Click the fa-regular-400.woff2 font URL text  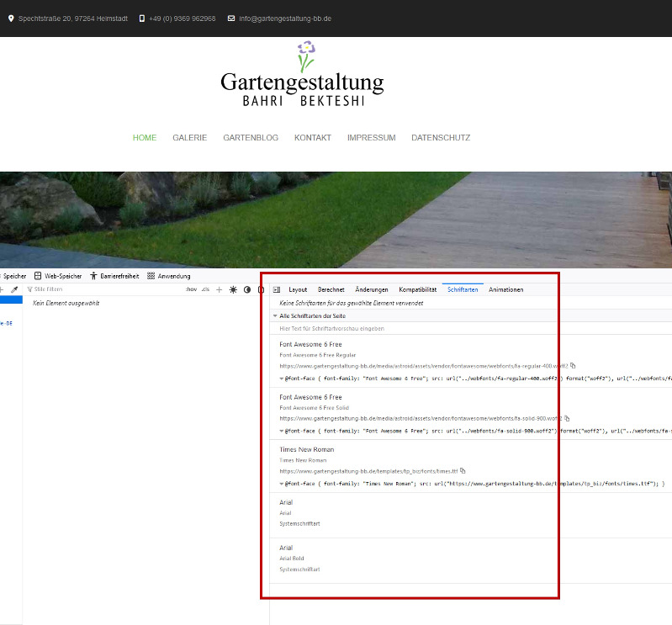tap(424, 366)
